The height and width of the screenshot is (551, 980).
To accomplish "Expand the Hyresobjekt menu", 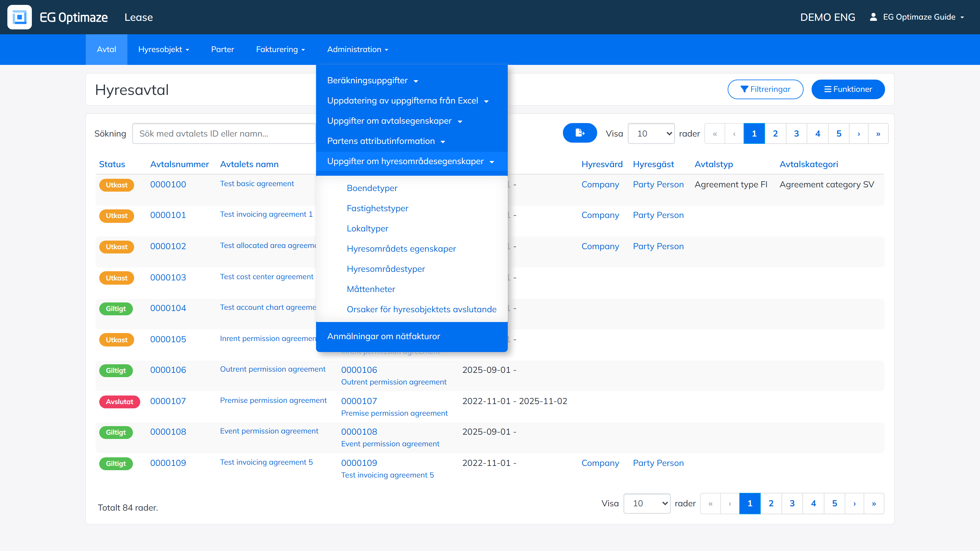I will (164, 49).
